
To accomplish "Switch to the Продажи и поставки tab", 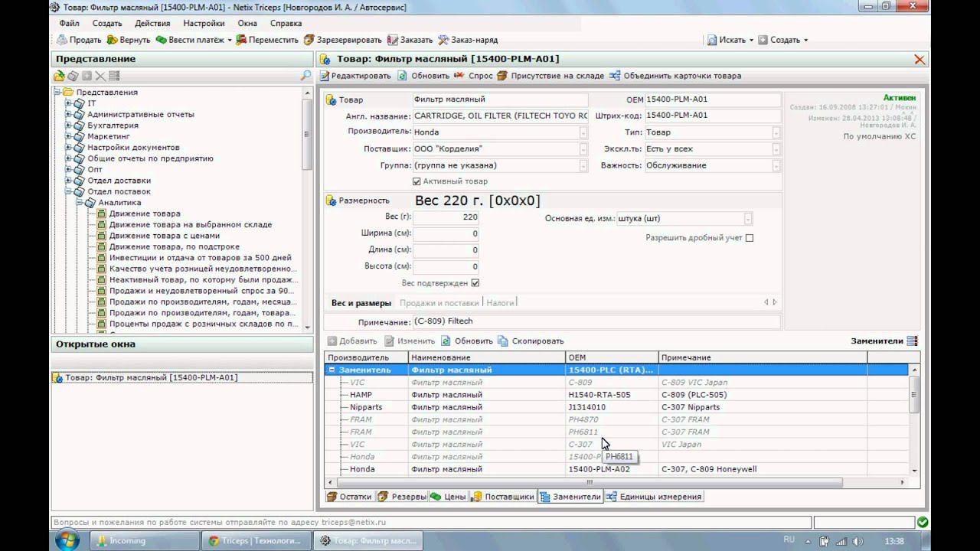I will coord(439,303).
